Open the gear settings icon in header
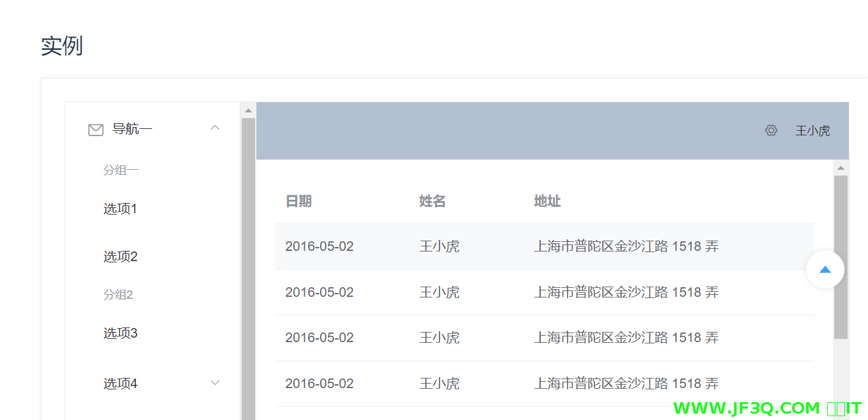Image resolution: width=868 pixels, height=420 pixels. (771, 131)
